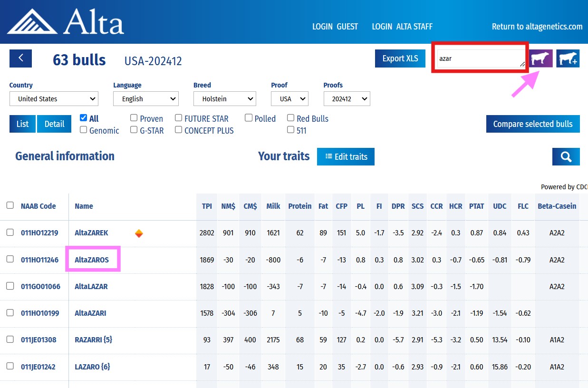588x388 pixels.
Task: Select the LAZARO {6} row checkbox
Action: tap(10, 366)
